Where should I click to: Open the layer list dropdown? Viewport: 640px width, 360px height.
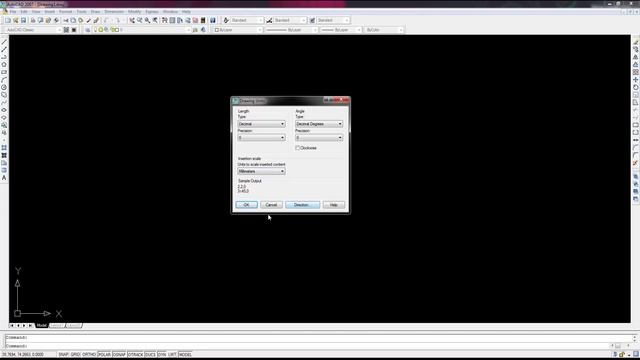pos(142,30)
